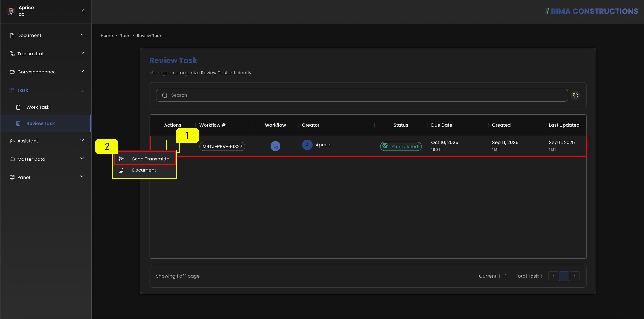Go to Task breadcrumb link
644x319 pixels.
click(125, 36)
